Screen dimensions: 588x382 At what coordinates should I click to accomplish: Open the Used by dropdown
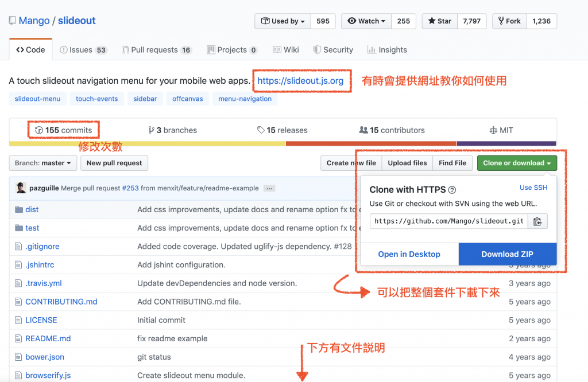[x=283, y=21]
